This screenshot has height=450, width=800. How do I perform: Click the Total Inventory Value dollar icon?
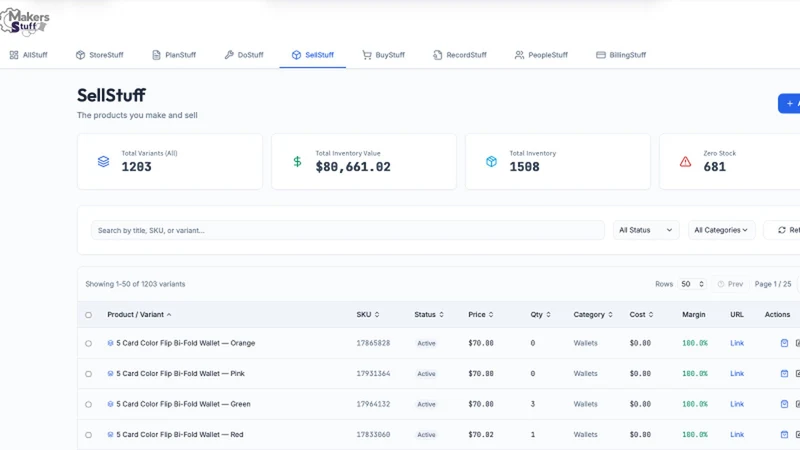[x=297, y=162]
